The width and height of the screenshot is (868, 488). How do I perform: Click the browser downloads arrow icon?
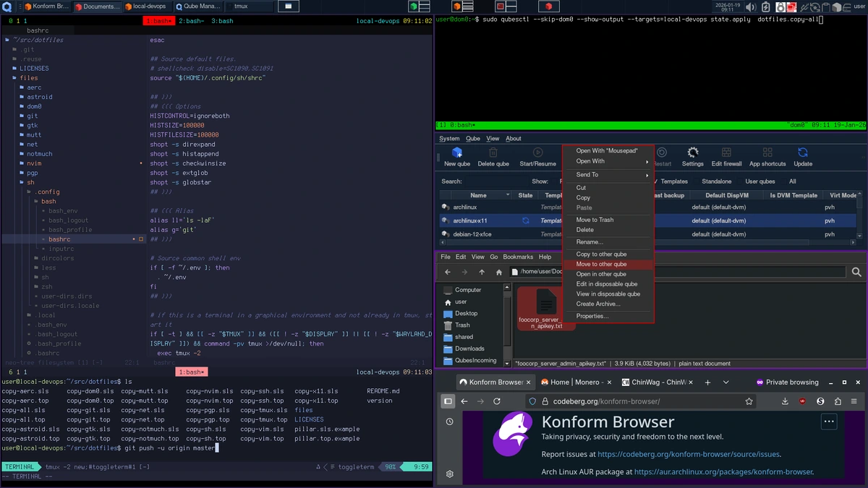(x=785, y=401)
